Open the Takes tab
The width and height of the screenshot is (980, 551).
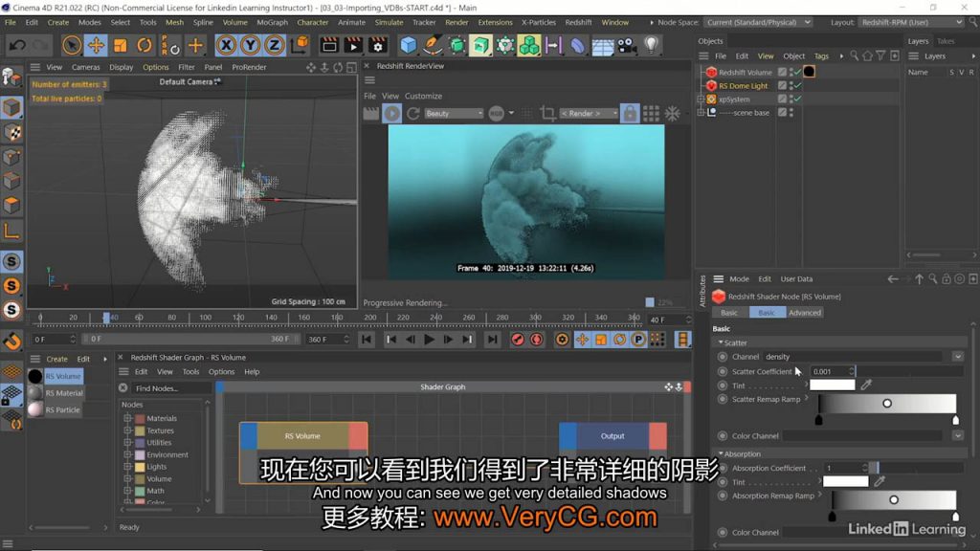945,41
